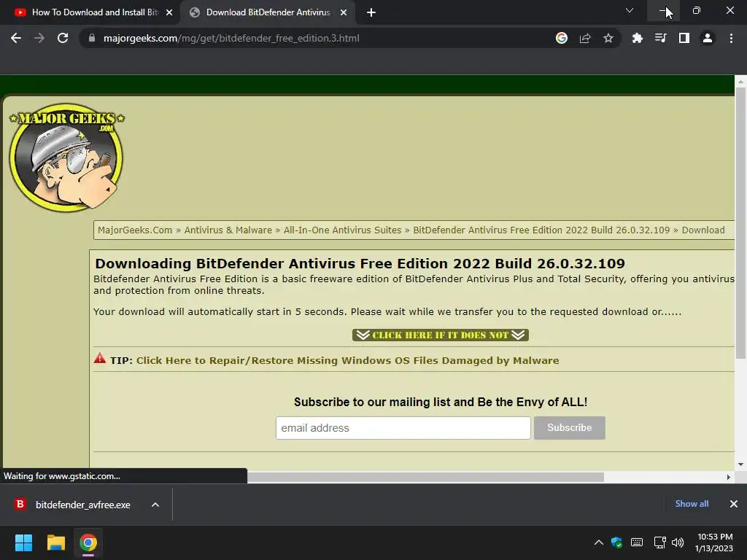Share this page icon
The image size is (747, 560).
pyautogui.click(x=585, y=38)
